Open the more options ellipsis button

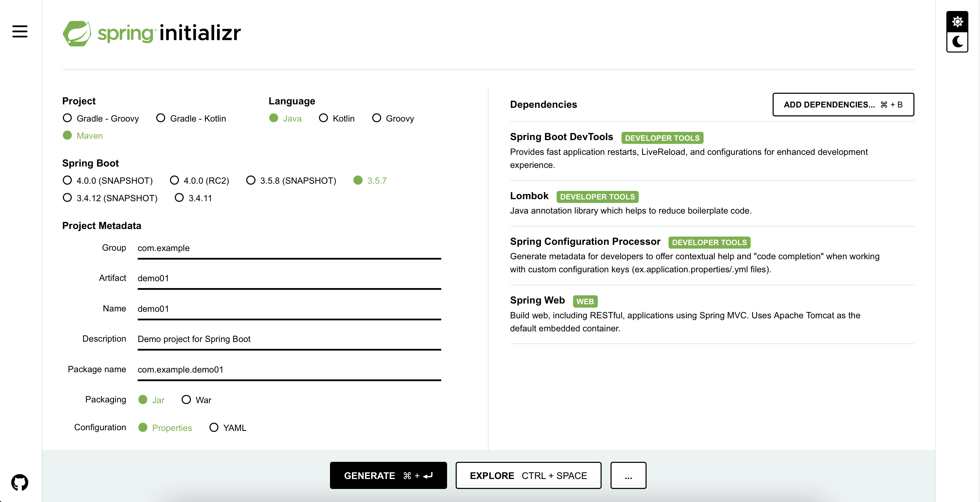(x=628, y=475)
